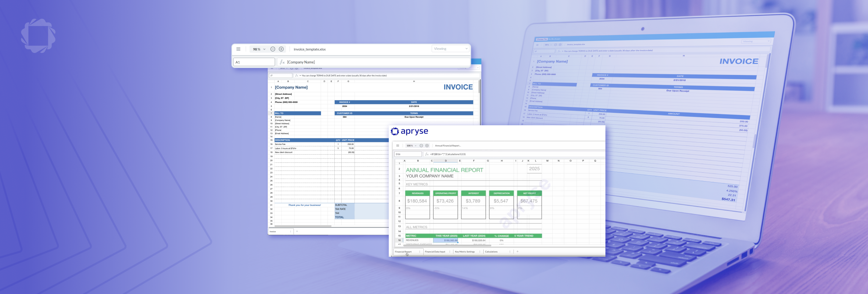Select the highlighted $180,583.88 cell in row 16
The width and height of the screenshot is (868, 294).
tap(445, 240)
